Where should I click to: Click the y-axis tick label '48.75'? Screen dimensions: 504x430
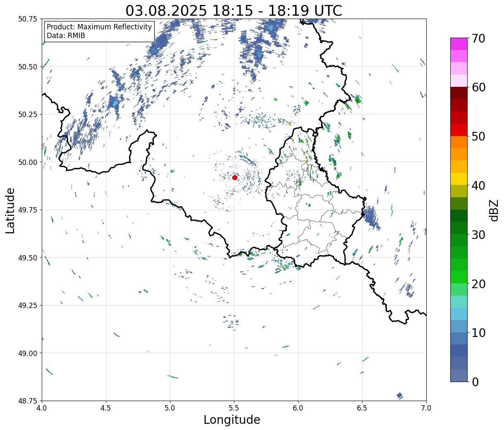point(28,401)
